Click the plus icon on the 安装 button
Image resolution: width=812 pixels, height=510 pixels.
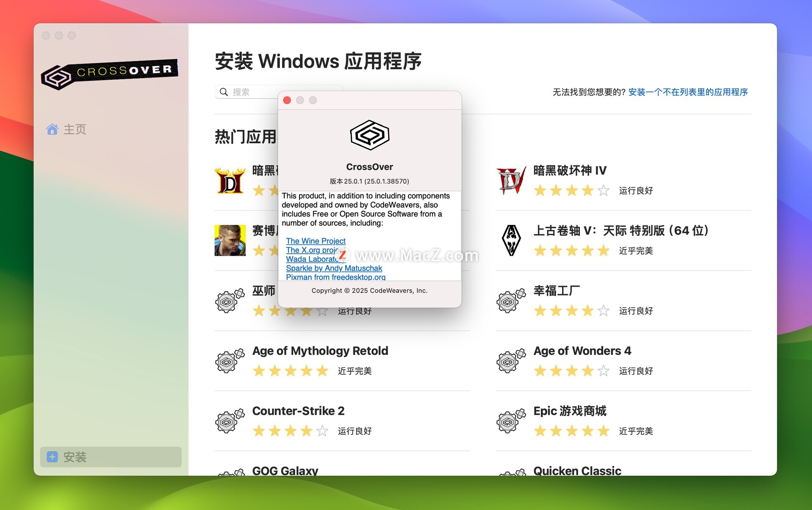tap(52, 457)
